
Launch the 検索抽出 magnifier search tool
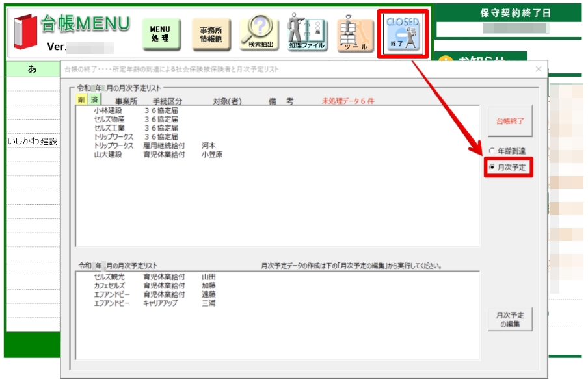(260, 33)
